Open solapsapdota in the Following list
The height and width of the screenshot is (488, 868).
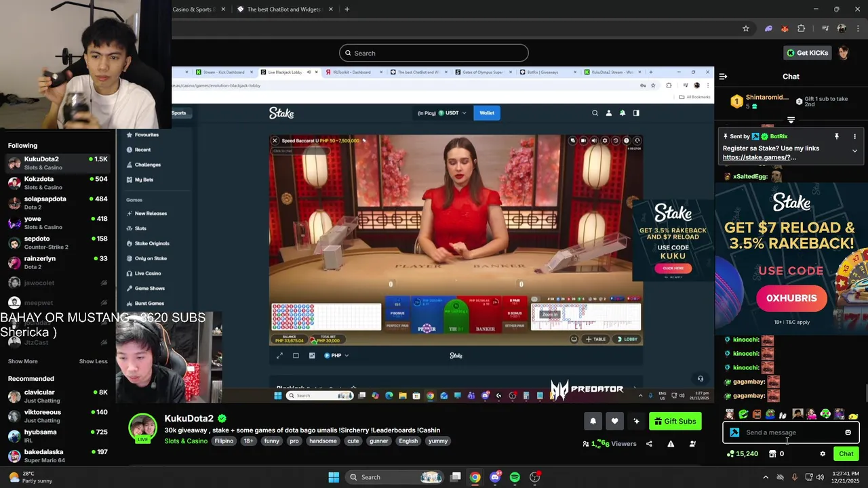(58, 203)
